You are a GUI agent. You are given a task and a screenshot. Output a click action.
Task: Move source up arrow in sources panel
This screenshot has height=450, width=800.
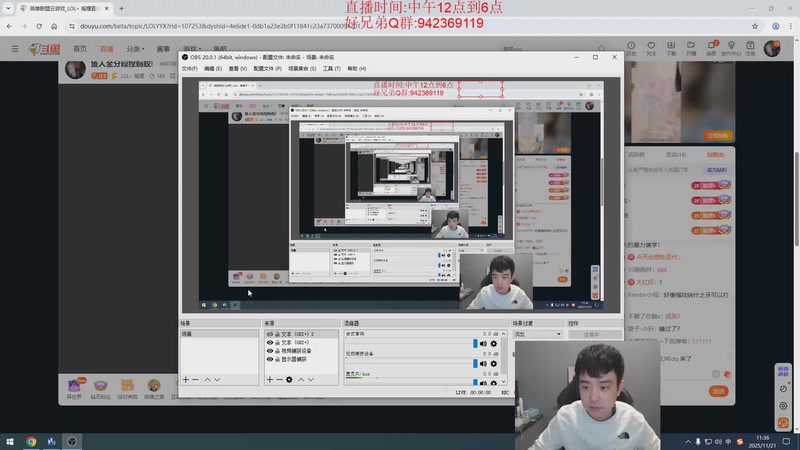point(301,380)
